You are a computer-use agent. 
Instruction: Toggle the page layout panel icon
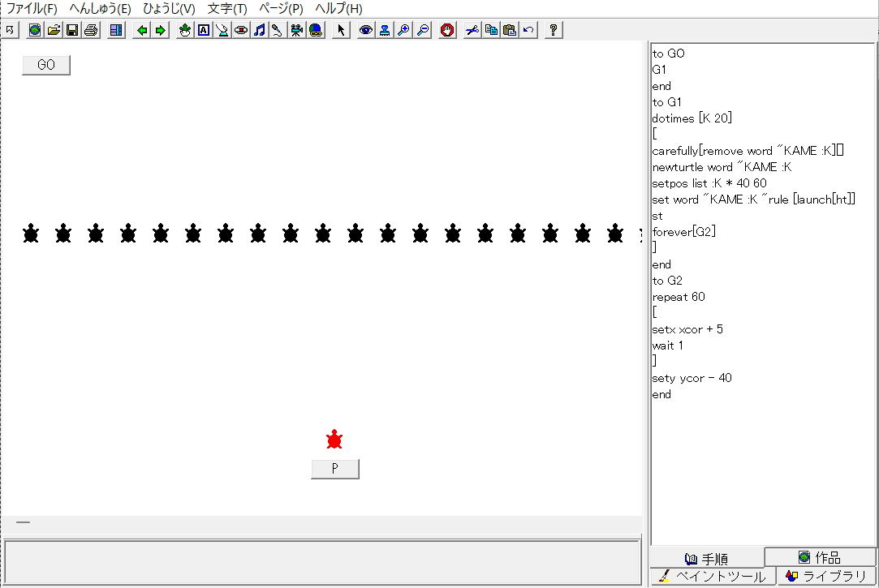[x=116, y=30]
